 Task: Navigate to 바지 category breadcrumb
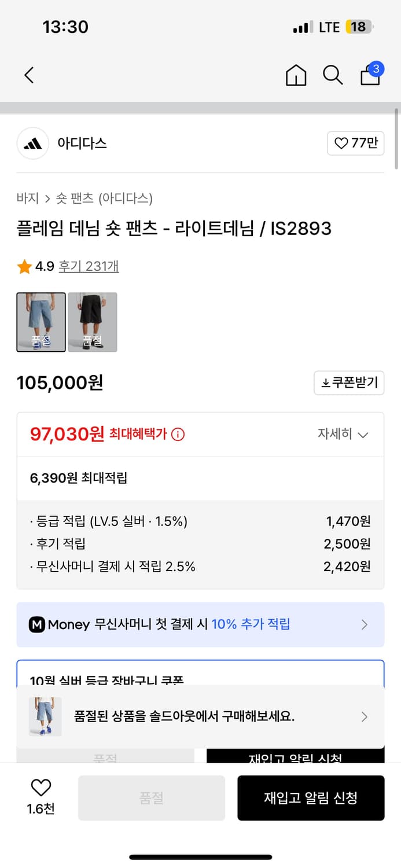27,198
